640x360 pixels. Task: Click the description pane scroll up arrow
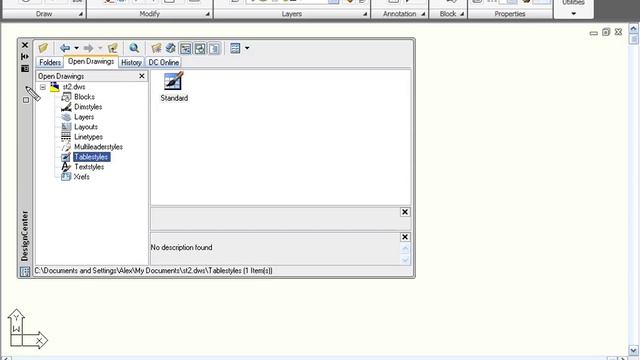click(405, 249)
